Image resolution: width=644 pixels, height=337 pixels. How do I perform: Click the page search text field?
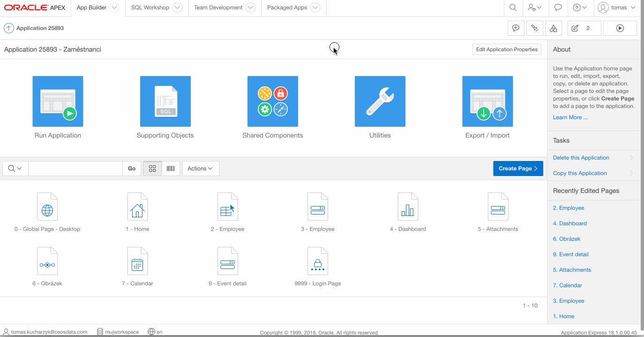click(x=75, y=168)
